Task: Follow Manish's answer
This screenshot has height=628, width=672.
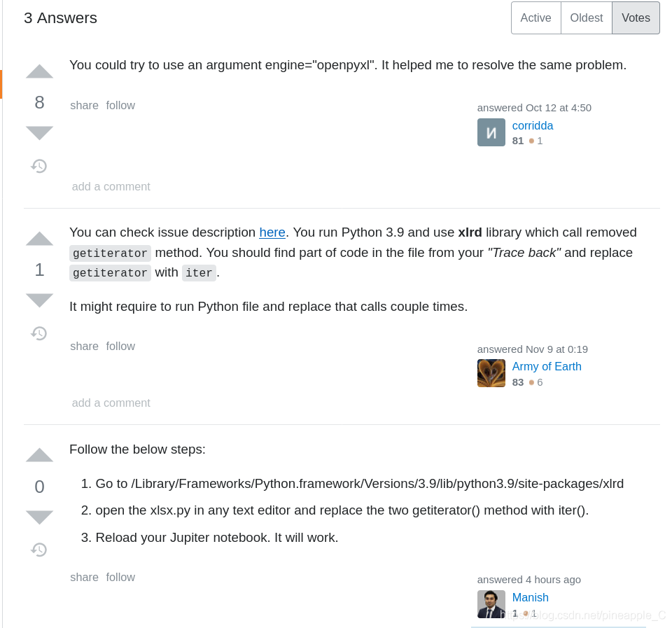Action: coord(120,577)
